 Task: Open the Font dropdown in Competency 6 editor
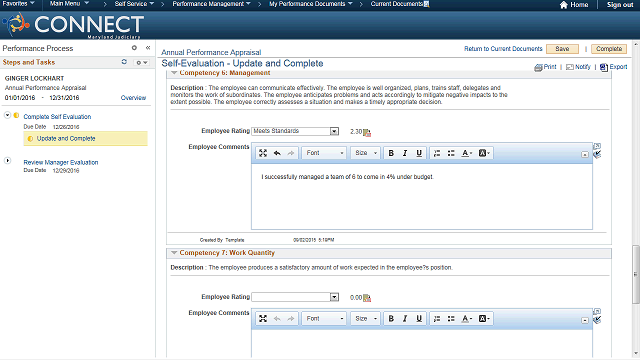point(324,153)
